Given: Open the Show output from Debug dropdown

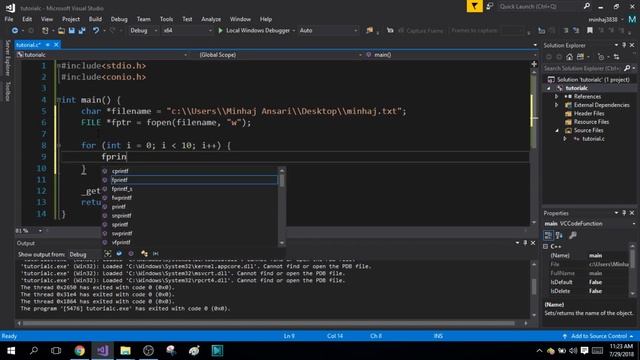Looking at the screenshot, I should [x=84, y=254].
